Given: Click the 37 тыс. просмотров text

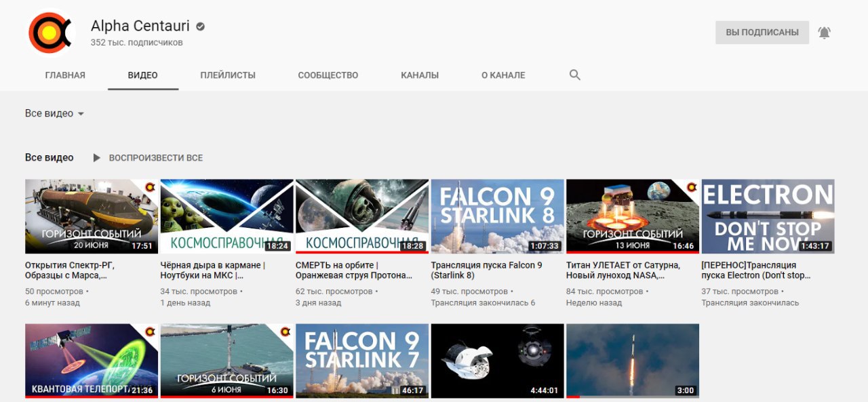Looking at the screenshot, I should tap(740, 292).
